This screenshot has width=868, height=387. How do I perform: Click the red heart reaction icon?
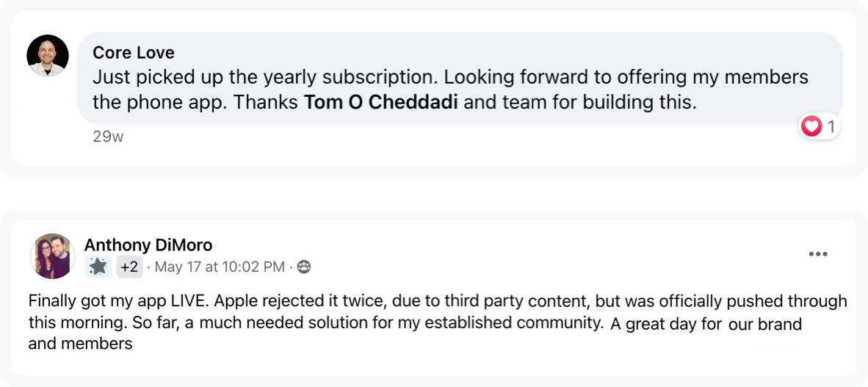point(811,127)
